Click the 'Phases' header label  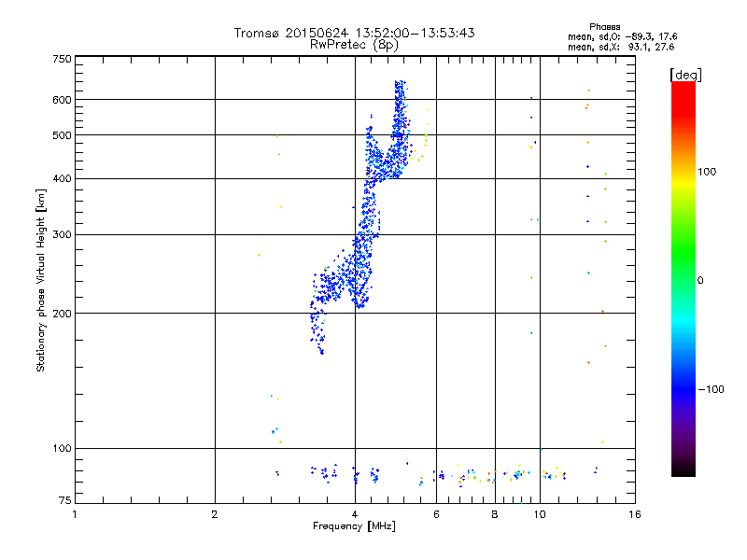tap(604, 27)
